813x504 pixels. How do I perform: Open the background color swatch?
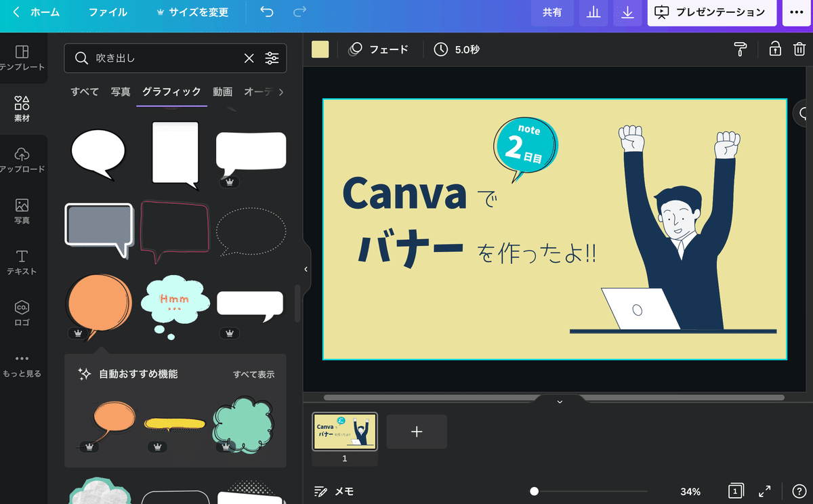[x=320, y=49]
